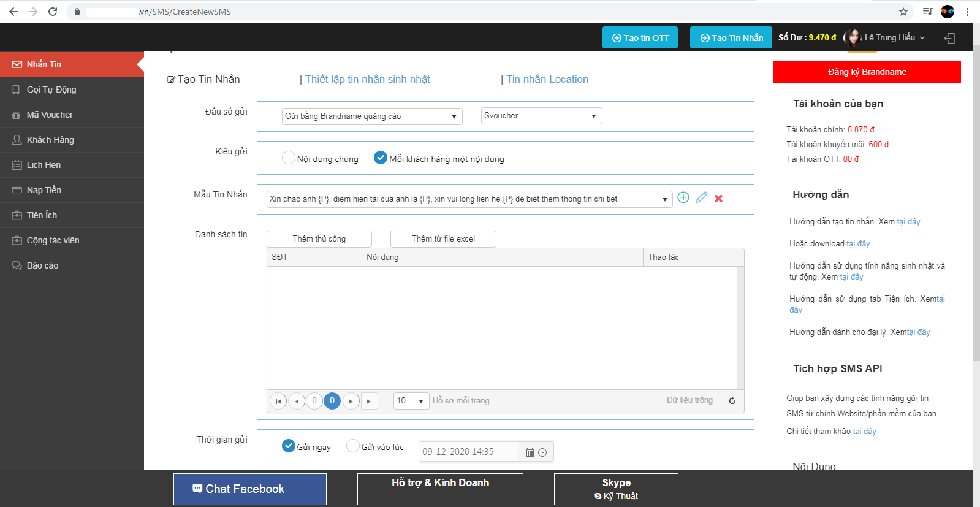Open the Chrome three-dot menu

(x=968, y=12)
